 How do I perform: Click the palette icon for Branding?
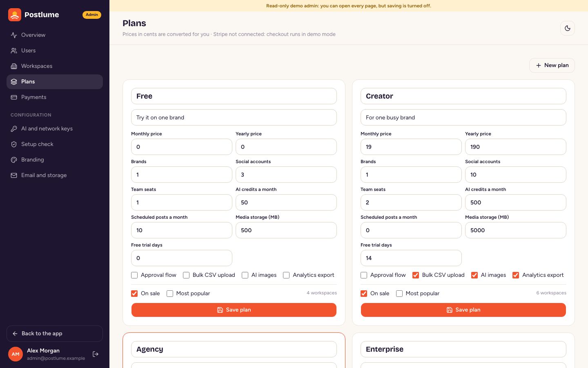click(14, 160)
